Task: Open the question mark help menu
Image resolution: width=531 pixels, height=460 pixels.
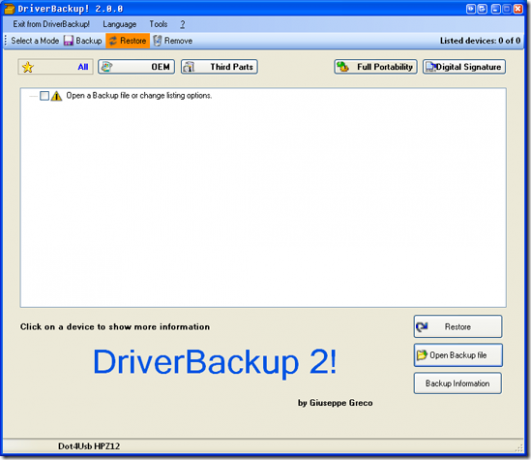Action: click(x=183, y=24)
